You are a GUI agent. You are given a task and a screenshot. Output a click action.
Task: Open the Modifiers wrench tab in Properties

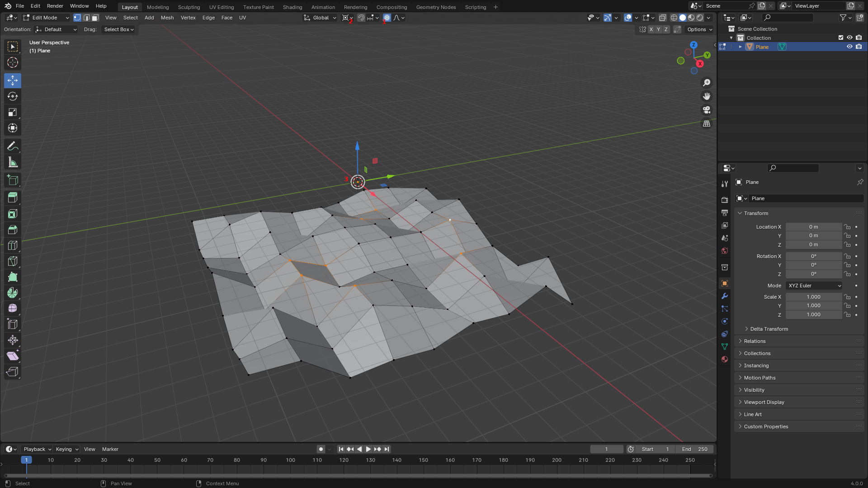tap(725, 296)
